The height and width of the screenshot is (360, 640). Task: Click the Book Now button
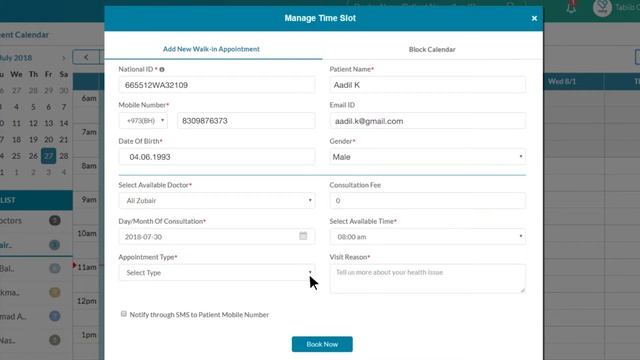322,344
